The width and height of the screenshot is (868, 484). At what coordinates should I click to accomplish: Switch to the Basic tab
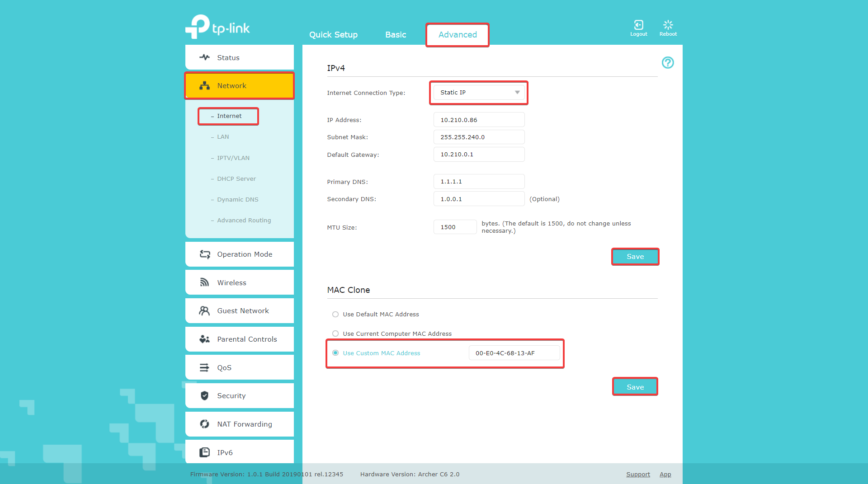[x=396, y=35]
